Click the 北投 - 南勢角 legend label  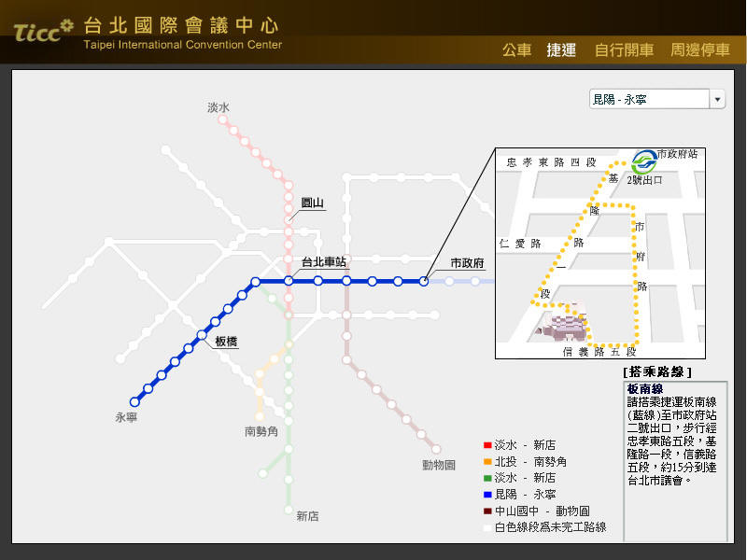tap(530, 461)
